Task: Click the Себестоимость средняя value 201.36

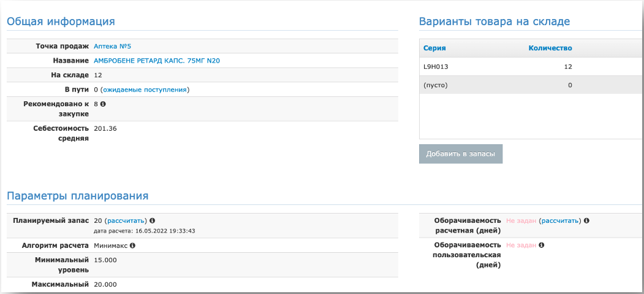Action: pyautogui.click(x=105, y=128)
